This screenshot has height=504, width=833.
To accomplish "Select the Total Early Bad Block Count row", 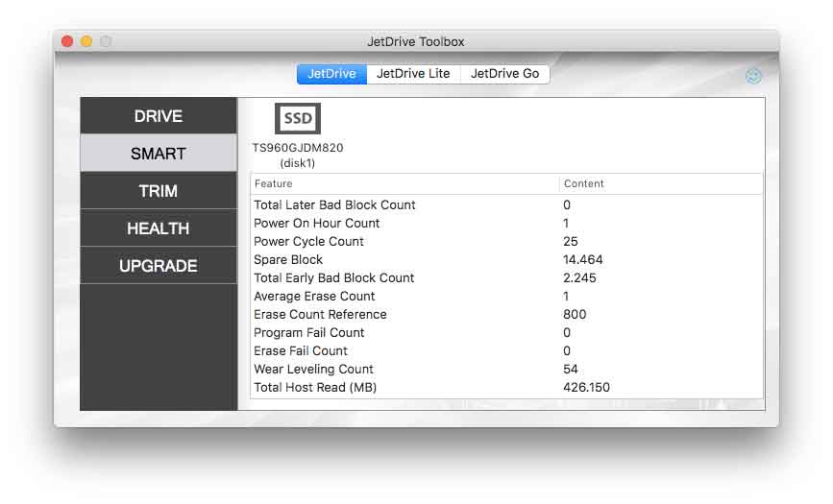I will (506, 277).
